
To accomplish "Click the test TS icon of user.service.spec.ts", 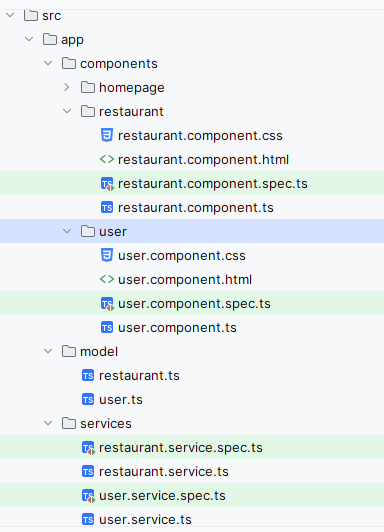I will pos(88,496).
